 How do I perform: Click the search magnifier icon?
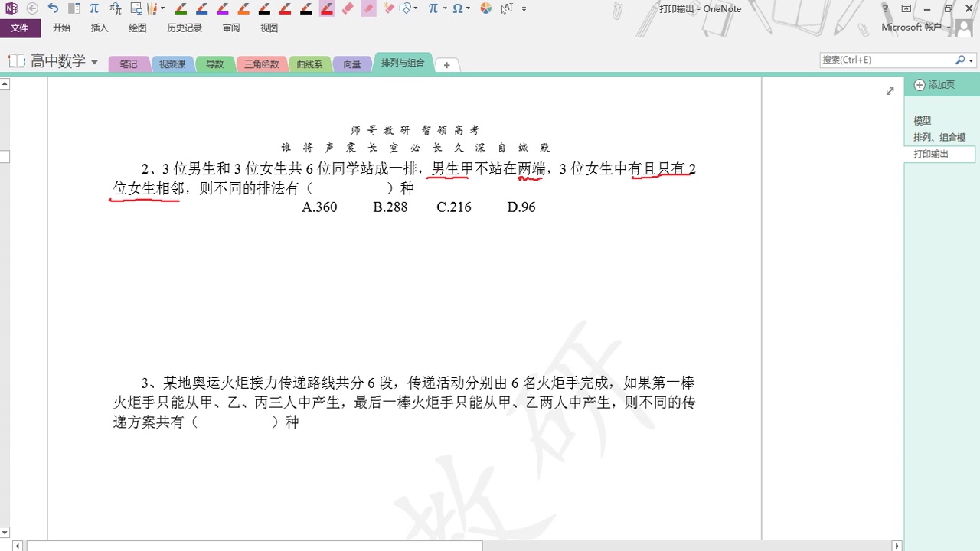[960, 60]
